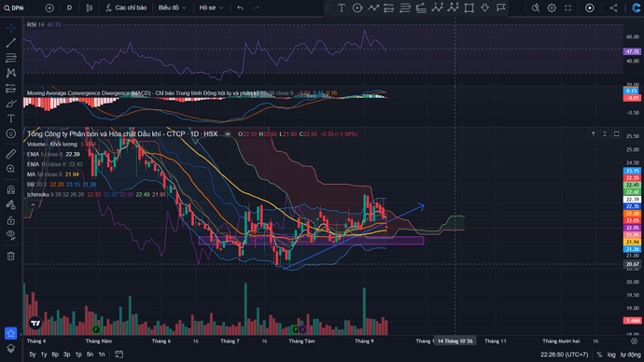Viewport: 644px width, 362px height.
Task: Open the candlestick chart style selector
Action: click(89, 7)
